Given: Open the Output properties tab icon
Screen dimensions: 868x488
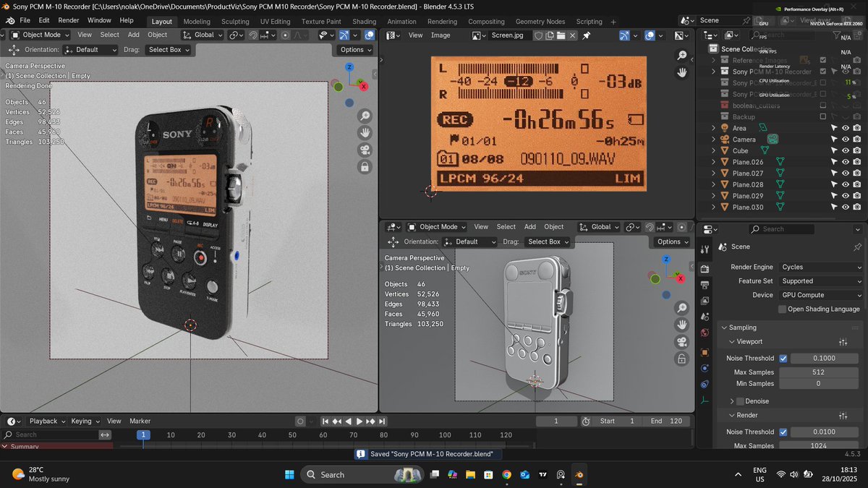Looking at the screenshot, I should coord(705,285).
